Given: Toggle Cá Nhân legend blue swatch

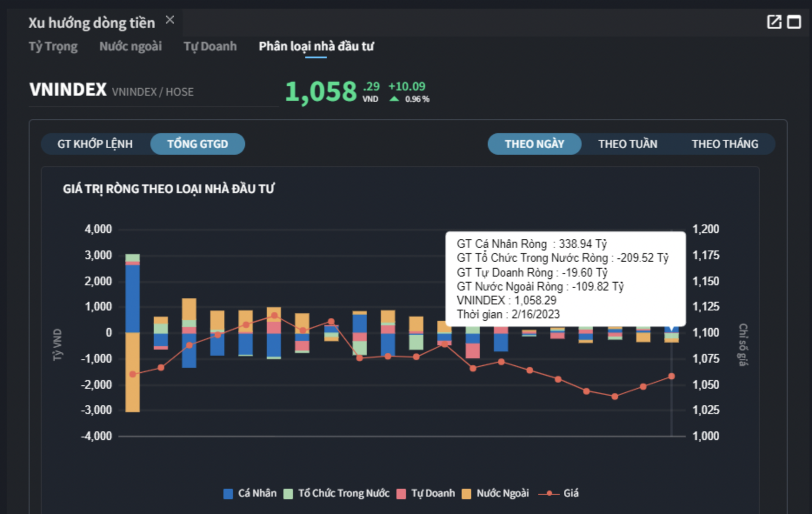Looking at the screenshot, I should [x=228, y=494].
